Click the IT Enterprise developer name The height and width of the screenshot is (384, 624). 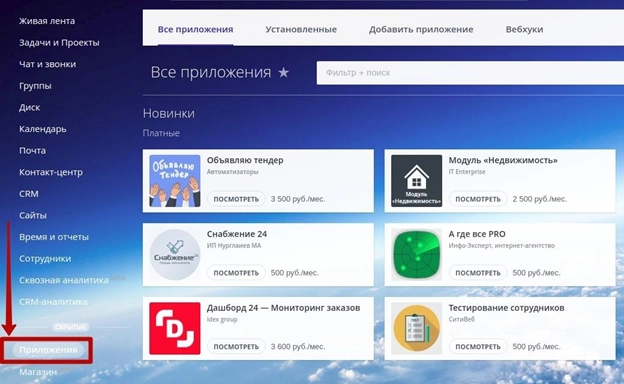pyautogui.click(x=467, y=172)
